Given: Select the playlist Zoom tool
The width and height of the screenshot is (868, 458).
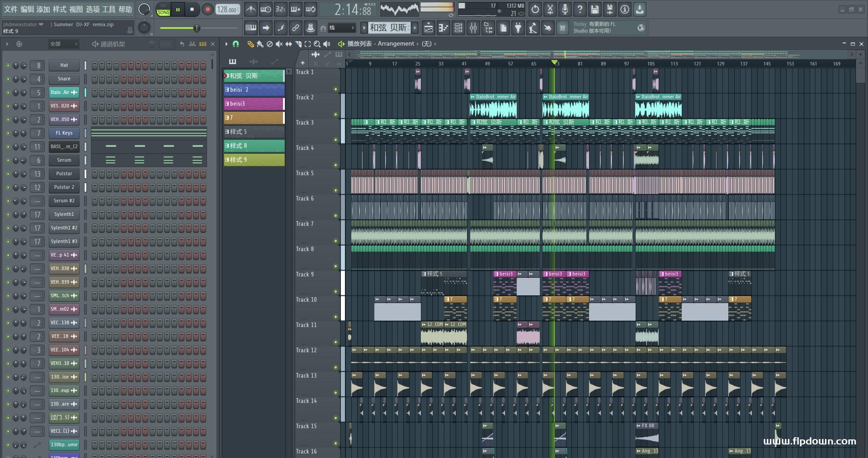Looking at the screenshot, I should click(x=317, y=44).
